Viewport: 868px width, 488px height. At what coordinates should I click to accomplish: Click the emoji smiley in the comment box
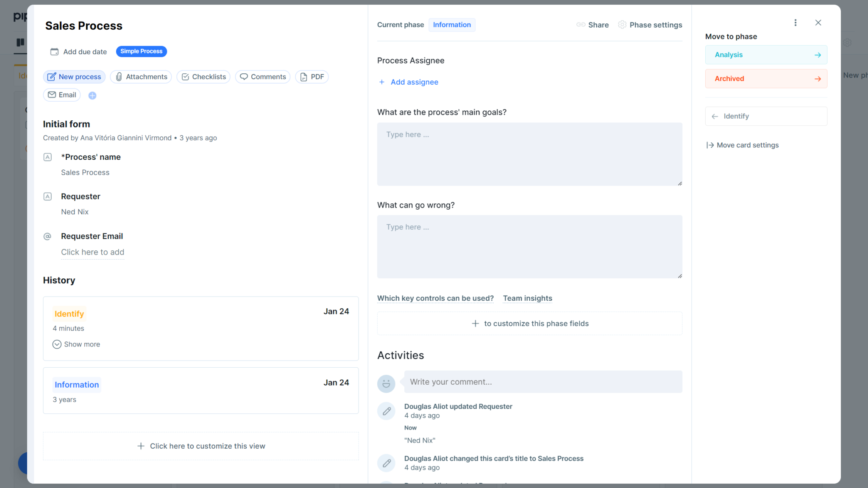coord(386,383)
